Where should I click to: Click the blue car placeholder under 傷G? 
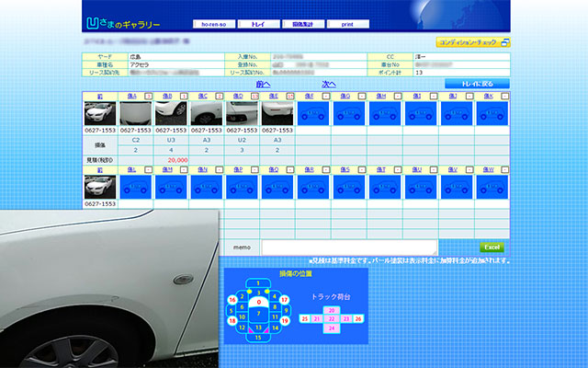coord(349,113)
